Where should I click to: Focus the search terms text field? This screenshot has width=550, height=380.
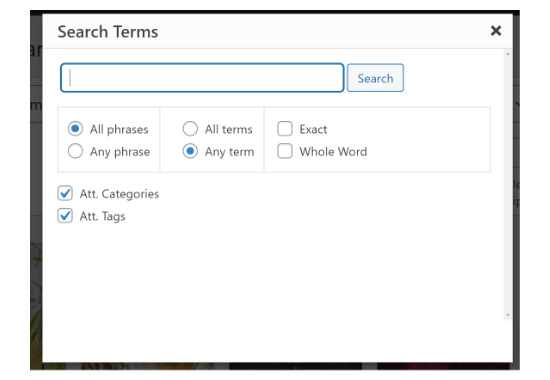click(202, 78)
